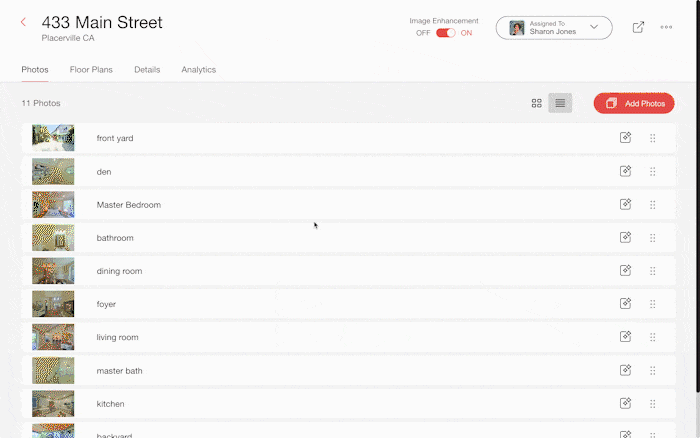700x438 pixels.
Task: Click the foyer row label
Action: click(x=106, y=304)
